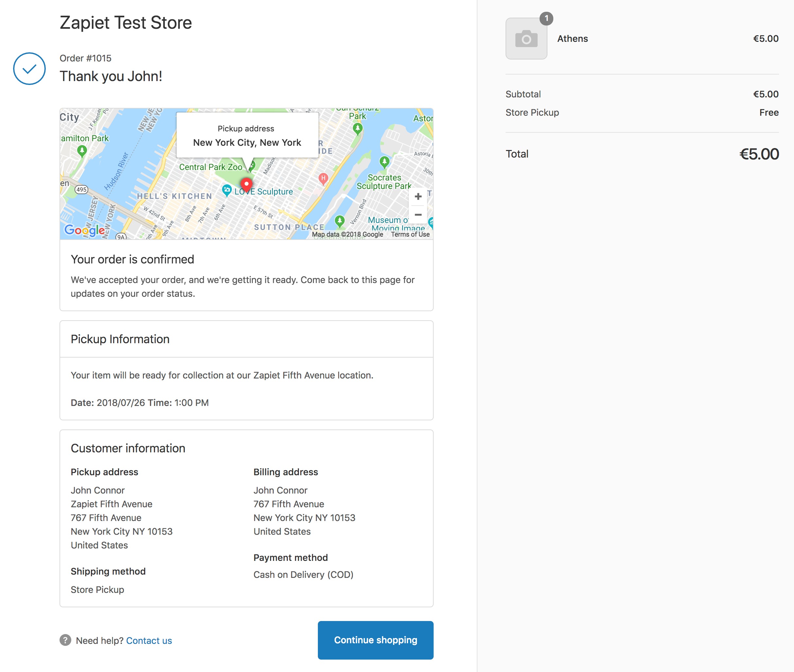Click Carl Schurz Park tree marker
This screenshot has width=794, height=672.
[x=357, y=129]
